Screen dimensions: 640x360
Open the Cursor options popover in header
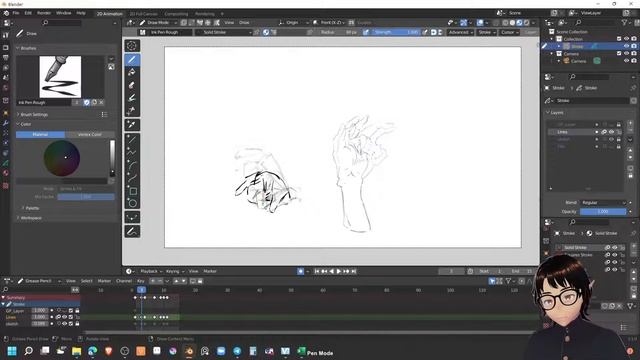coord(509,32)
